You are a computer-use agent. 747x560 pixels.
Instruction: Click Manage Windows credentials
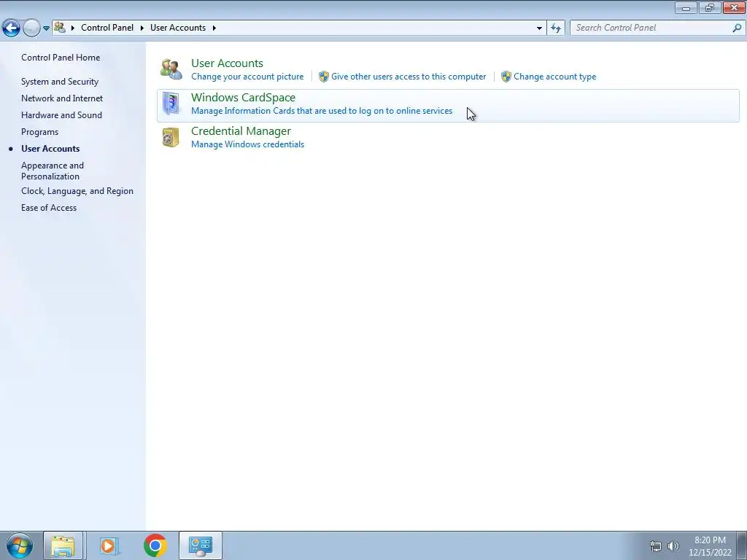(247, 144)
